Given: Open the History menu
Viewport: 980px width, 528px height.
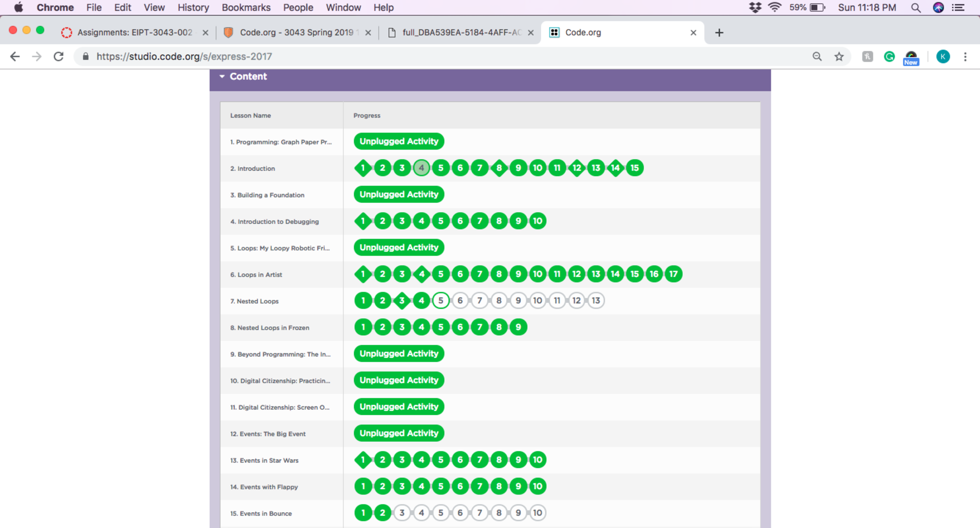Looking at the screenshot, I should coord(193,8).
